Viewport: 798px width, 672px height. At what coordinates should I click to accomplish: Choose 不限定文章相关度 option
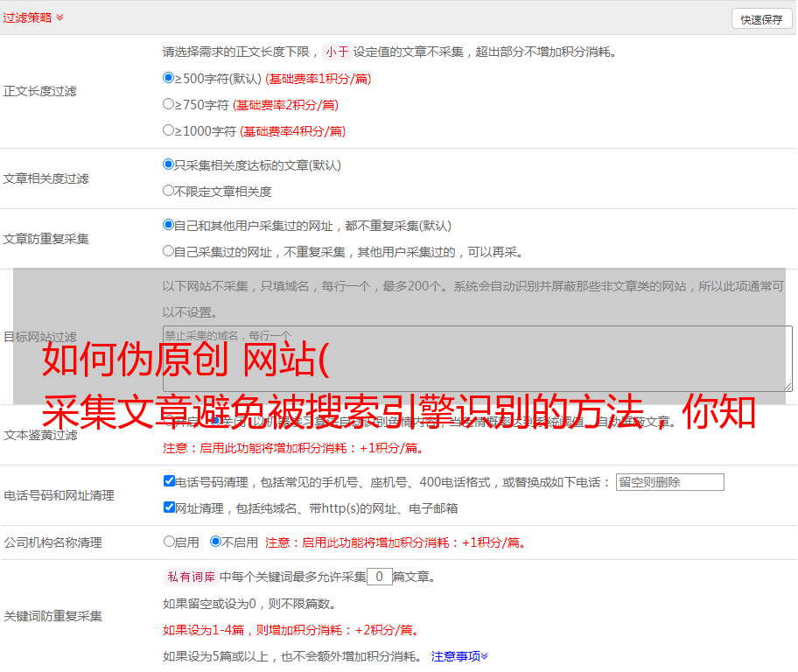[x=168, y=191]
